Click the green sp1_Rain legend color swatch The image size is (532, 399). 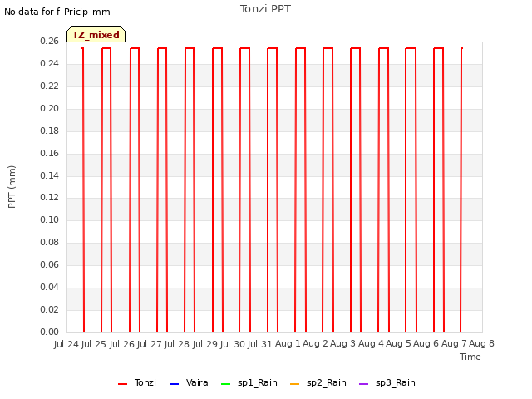click(x=225, y=384)
